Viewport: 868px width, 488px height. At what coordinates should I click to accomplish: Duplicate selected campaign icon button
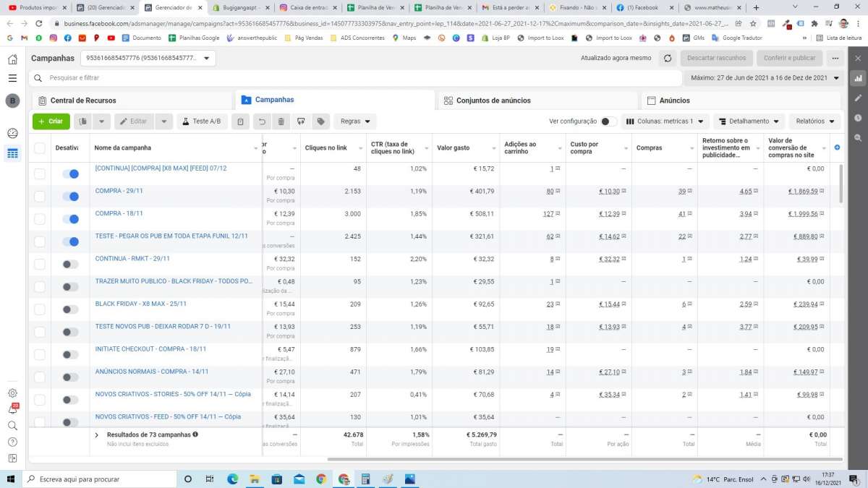coord(83,121)
